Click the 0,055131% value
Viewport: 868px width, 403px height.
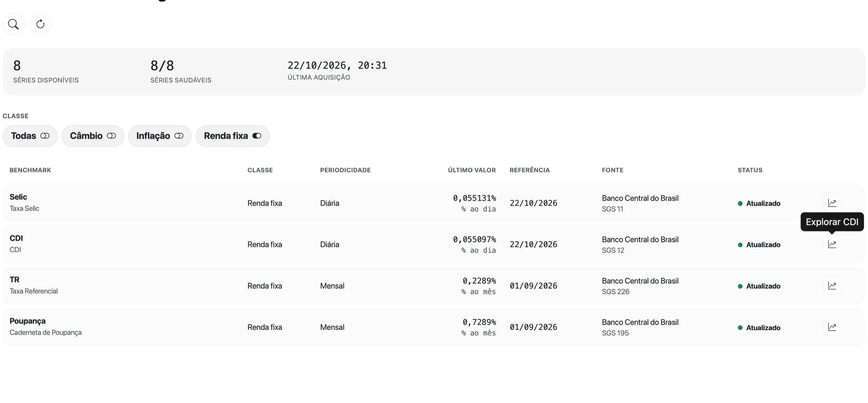pyautogui.click(x=475, y=198)
